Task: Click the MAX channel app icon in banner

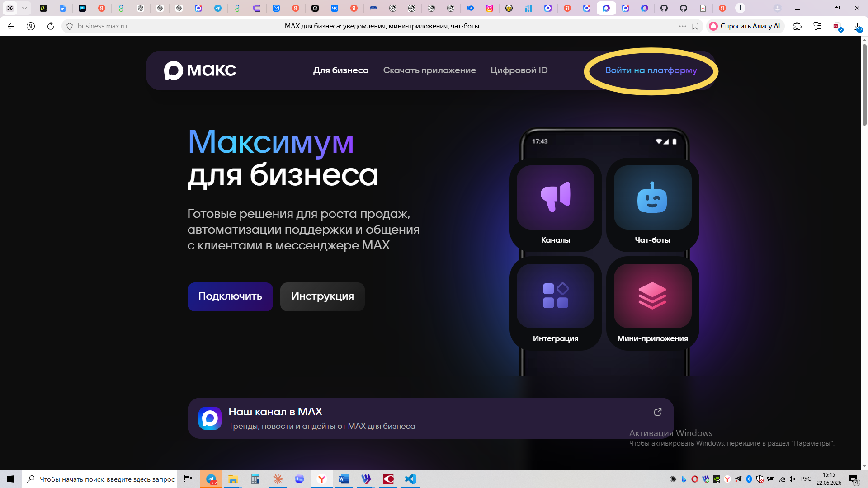Action: 210,418
